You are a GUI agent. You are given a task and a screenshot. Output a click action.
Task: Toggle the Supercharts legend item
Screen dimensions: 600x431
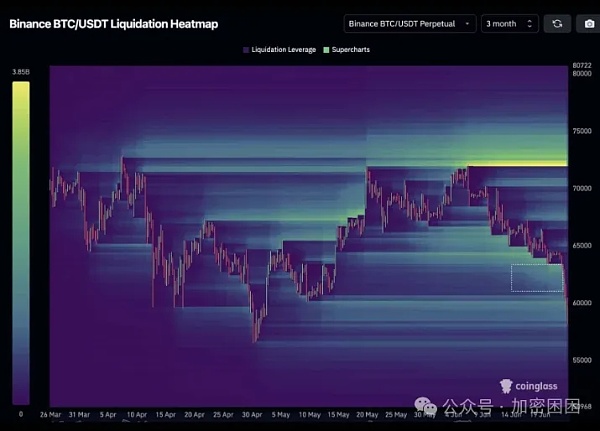tap(347, 50)
